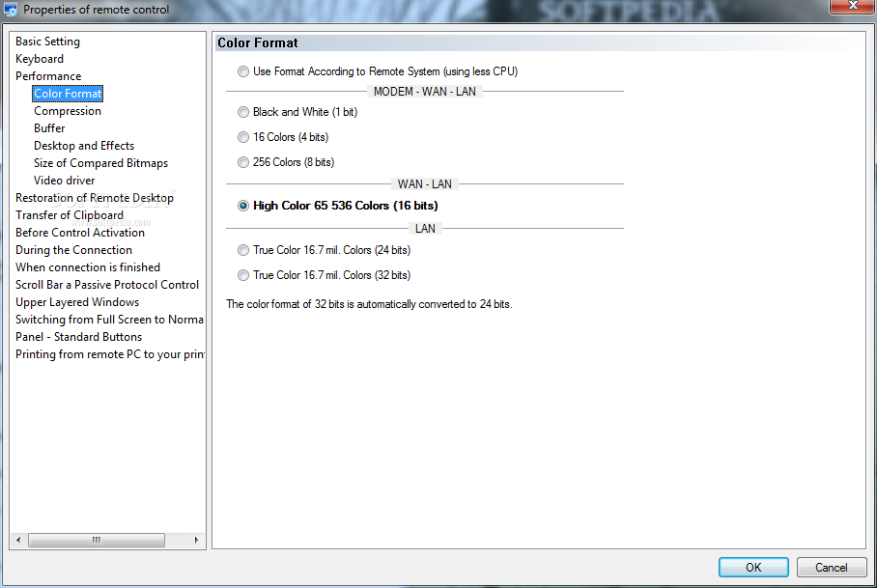The height and width of the screenshot is (588, 877).
Task: Click the horizontal scrollbar thumb in tree
Action: click(97, 540)
